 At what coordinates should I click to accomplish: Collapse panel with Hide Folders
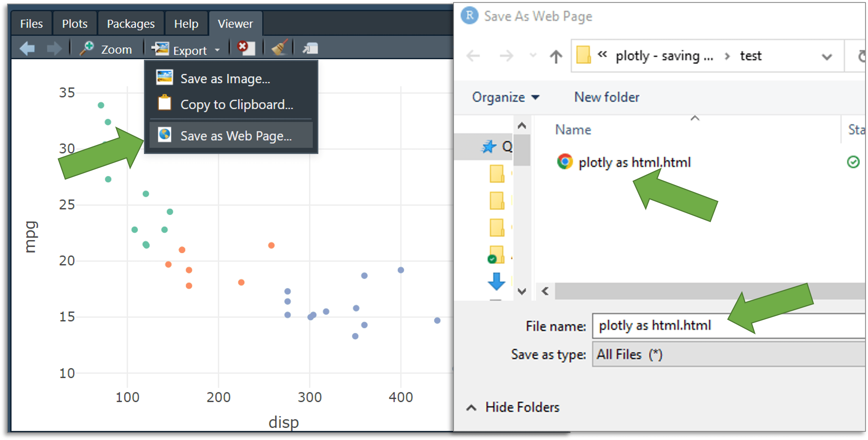tap(513, 407)
